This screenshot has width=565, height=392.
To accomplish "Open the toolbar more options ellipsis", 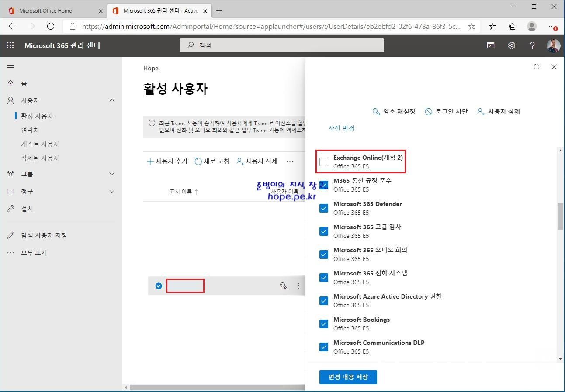I will 290,161.
